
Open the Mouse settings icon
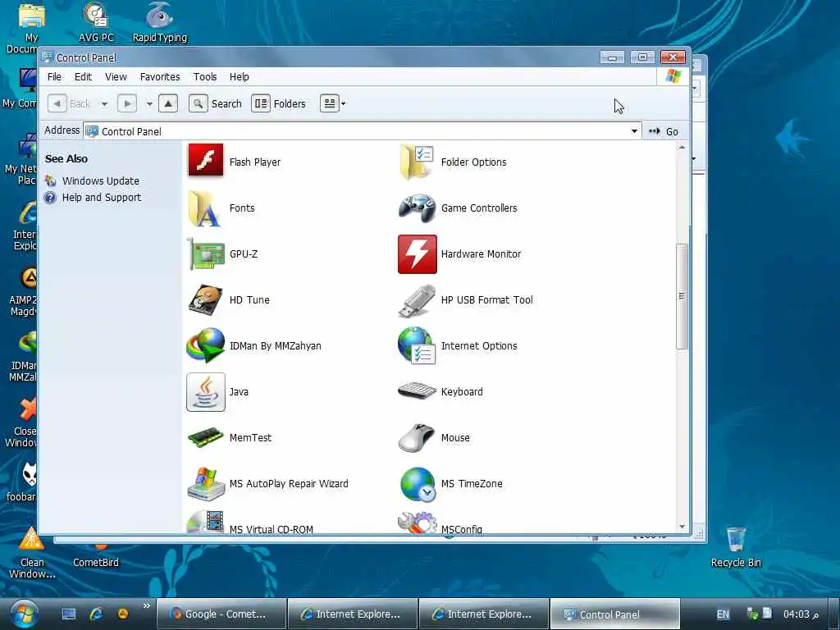417,437
